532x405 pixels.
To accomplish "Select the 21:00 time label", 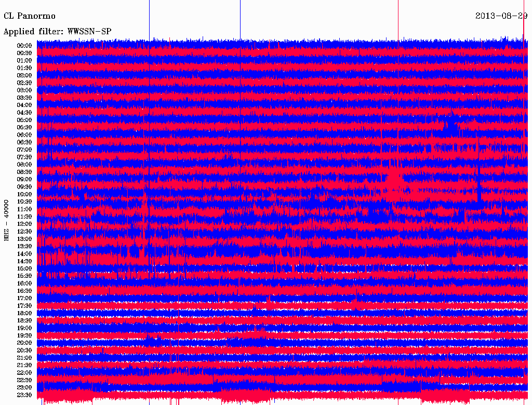I will coord(24,358).
